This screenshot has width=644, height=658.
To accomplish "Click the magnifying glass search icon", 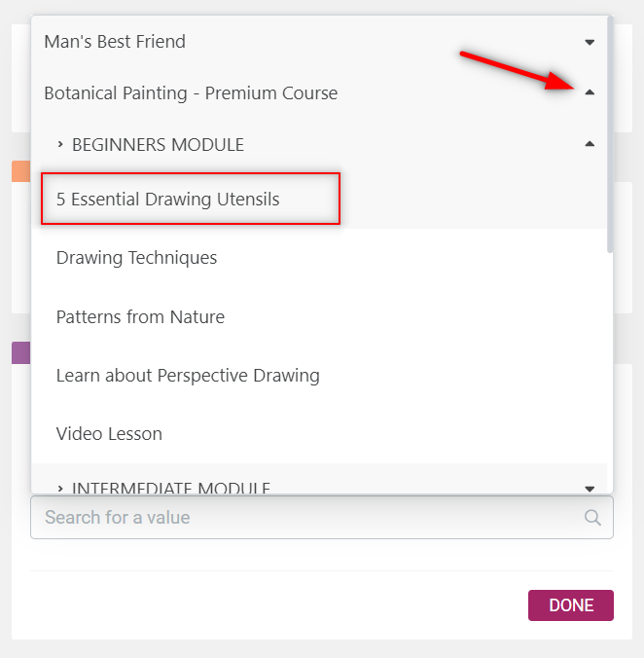I will (592, 518).
